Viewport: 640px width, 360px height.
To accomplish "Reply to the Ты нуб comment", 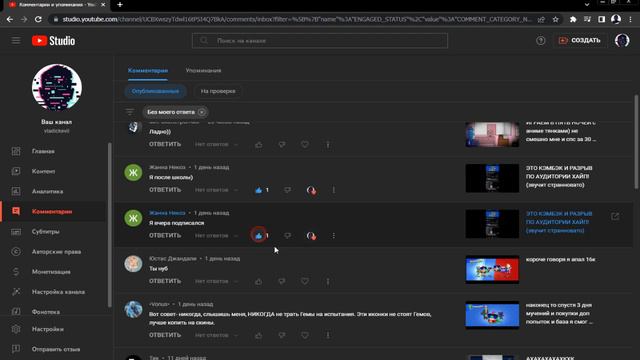I will coord(165,282).
